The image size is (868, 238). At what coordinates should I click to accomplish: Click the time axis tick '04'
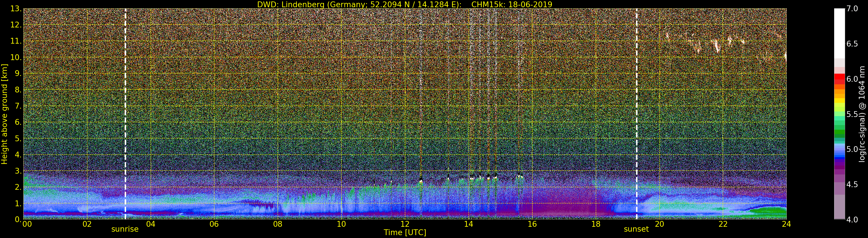[151, 224]
